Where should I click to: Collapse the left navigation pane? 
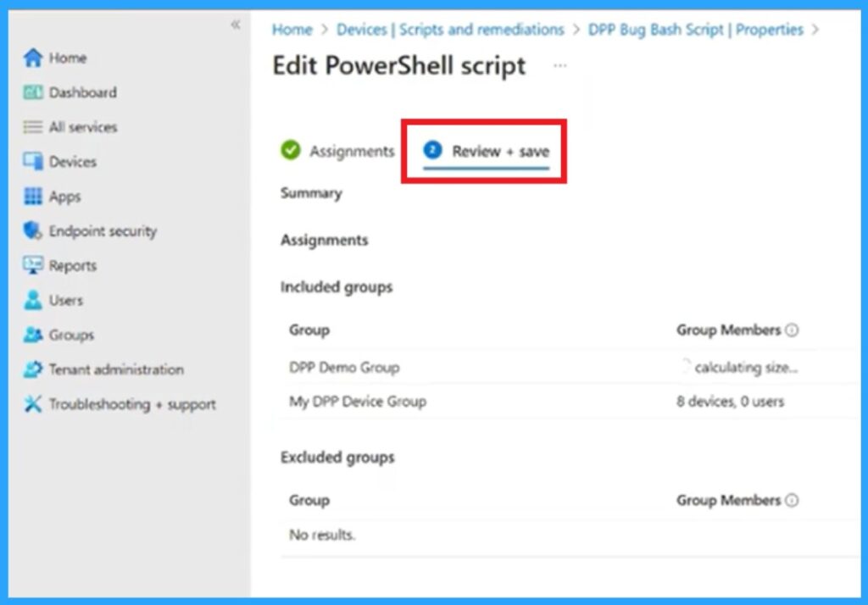[x=236, y=26]
